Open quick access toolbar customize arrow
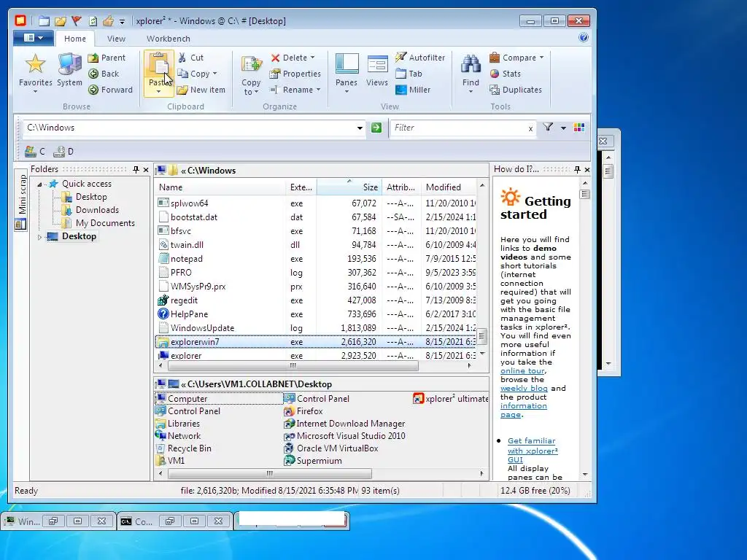This screenshot has width=747, height=560. [x=123, y=21]
